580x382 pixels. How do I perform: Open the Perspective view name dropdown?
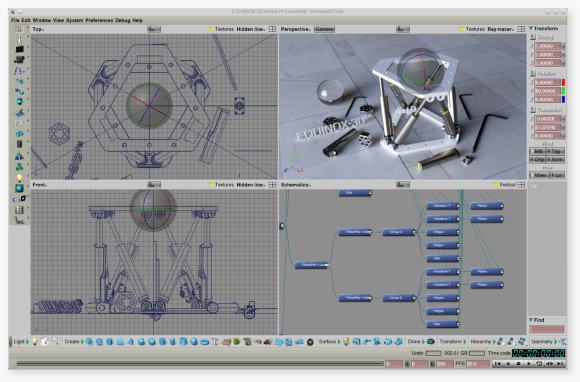295,29
